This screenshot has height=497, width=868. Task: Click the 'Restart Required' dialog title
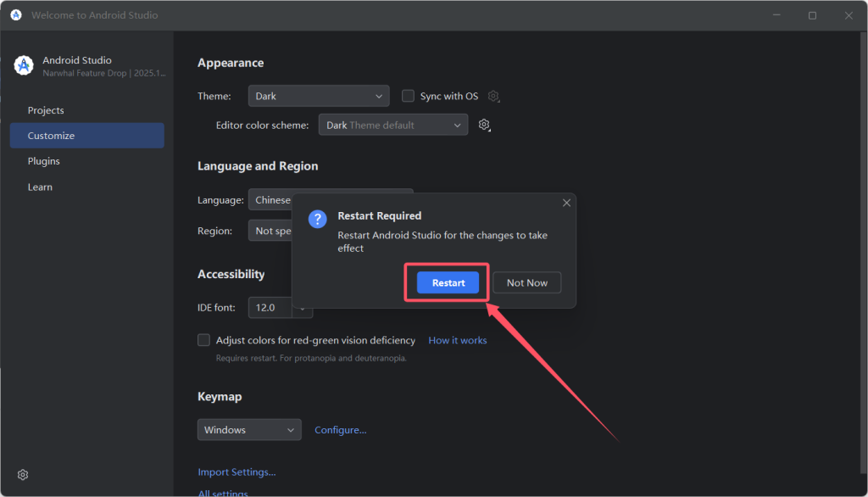(x=380, y=215)
